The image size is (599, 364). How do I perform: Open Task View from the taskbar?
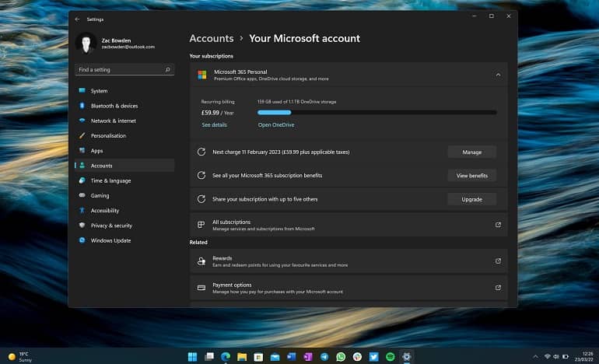pyautogui.click(x=209, y=357)
